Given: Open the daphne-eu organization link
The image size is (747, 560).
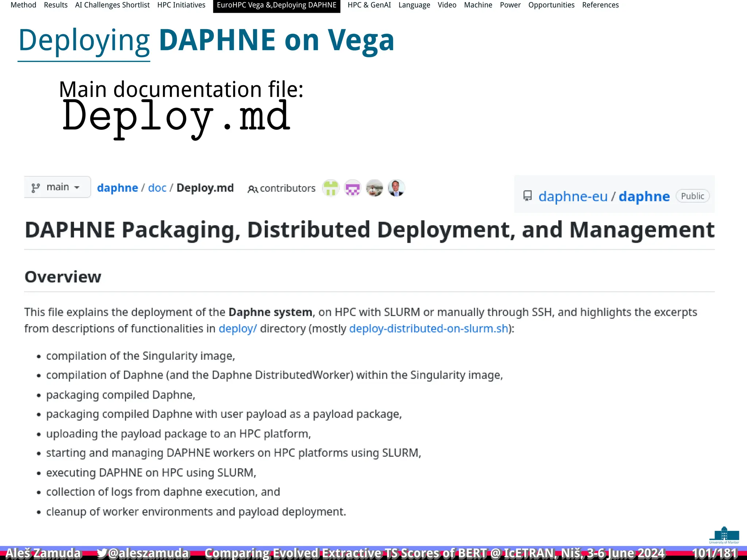Looking at the screenshot, I should 573,197.
